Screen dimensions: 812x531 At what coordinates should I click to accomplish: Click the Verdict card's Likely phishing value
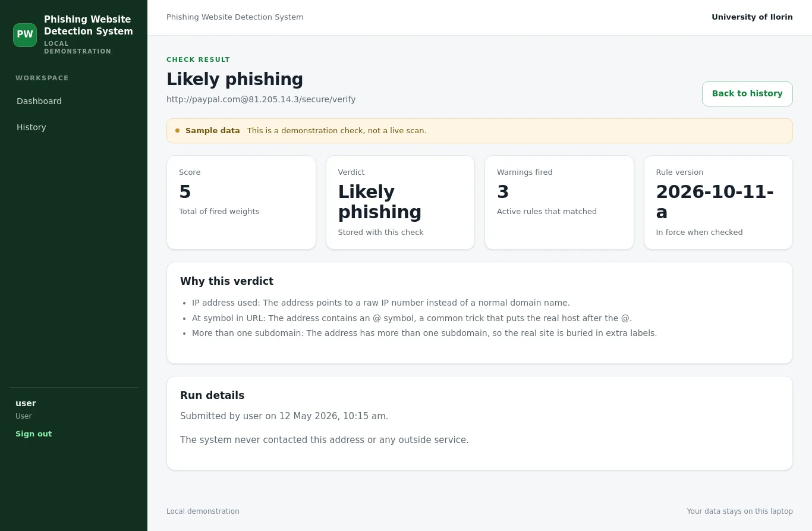[x=380, y=202]
